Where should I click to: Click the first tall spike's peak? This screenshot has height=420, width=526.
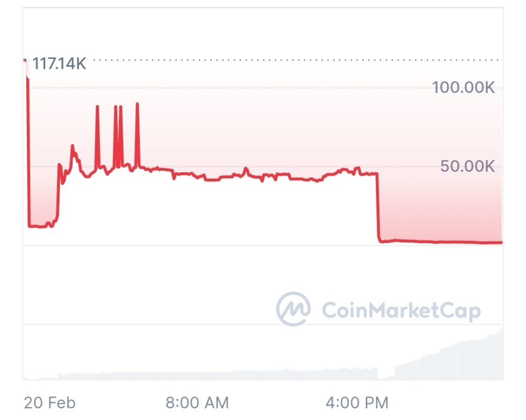coord(97,107)
